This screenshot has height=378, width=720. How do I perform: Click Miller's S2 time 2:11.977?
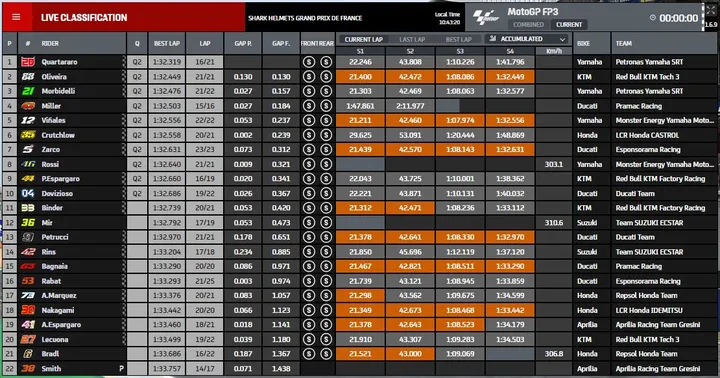[x=410, y=106]
